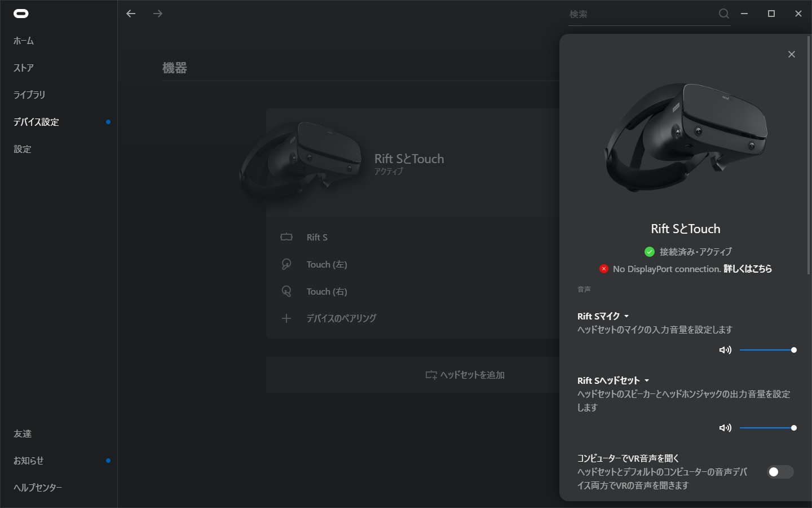Click the search magnifier icon
The image size is (812, 508).
pyautogui.click(x=724, y=14)
